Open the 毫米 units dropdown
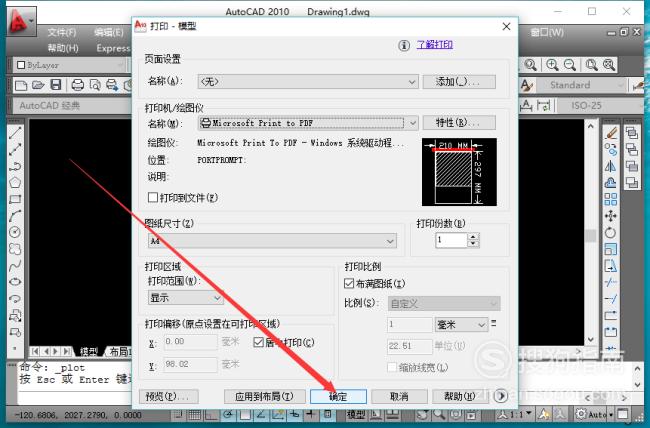 461,325
